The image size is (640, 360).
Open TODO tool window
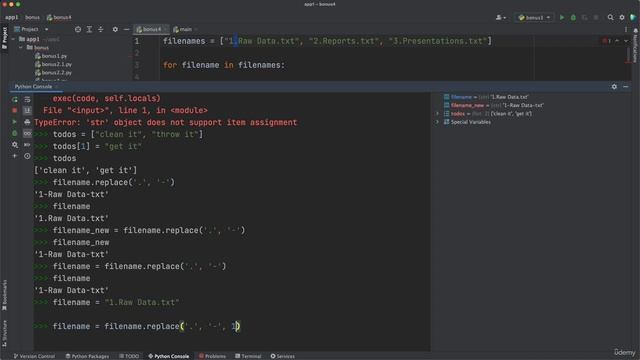(x=129, y=356)
